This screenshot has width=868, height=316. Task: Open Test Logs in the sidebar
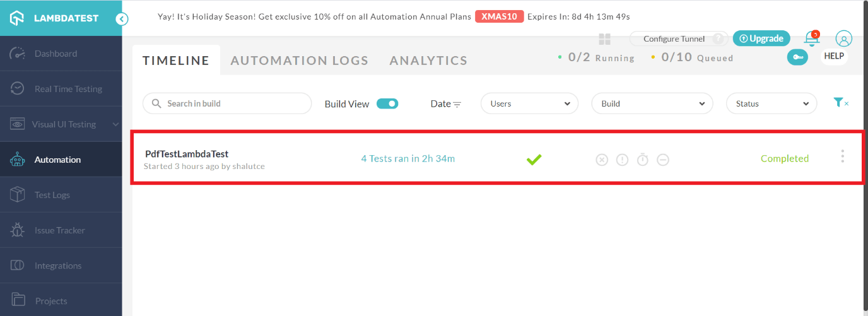click(61, 195)
